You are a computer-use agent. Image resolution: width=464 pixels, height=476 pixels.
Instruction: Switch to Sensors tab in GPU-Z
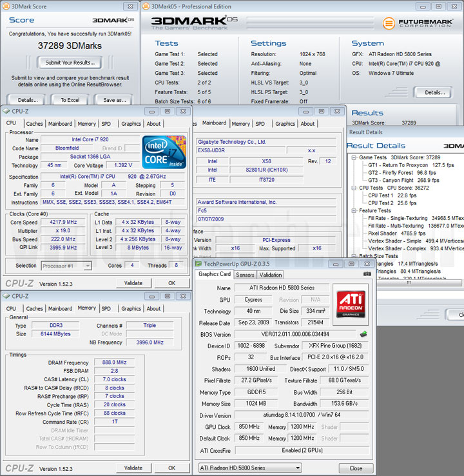(x=245, y=275)
